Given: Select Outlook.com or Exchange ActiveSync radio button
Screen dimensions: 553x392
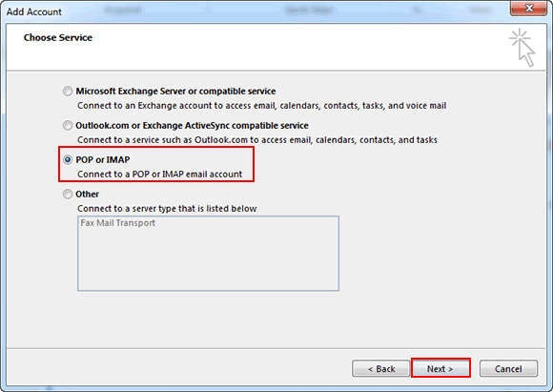Looking at the screenshot, I should [68, 126].
